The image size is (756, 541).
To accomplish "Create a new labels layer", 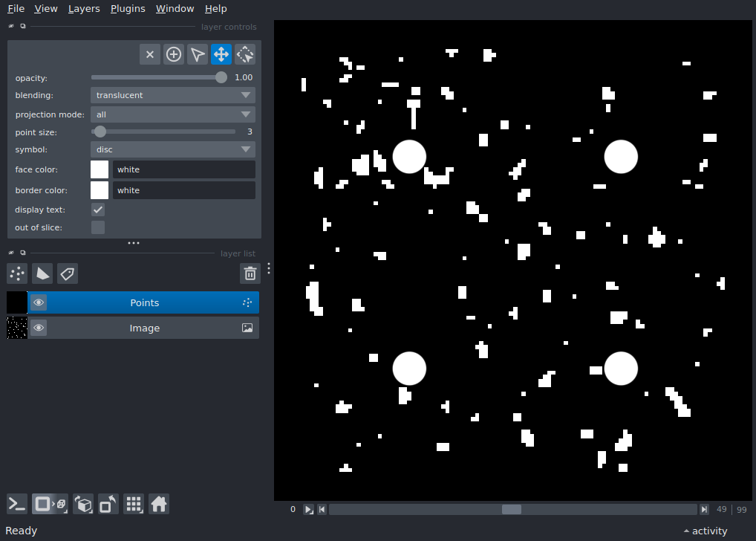I will coord(68,273).
